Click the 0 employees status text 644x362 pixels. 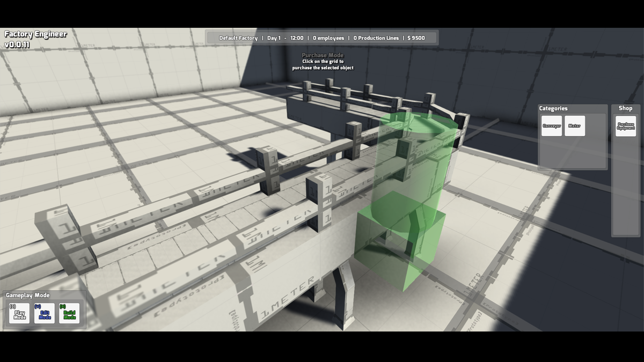click(x=328, y=38)
